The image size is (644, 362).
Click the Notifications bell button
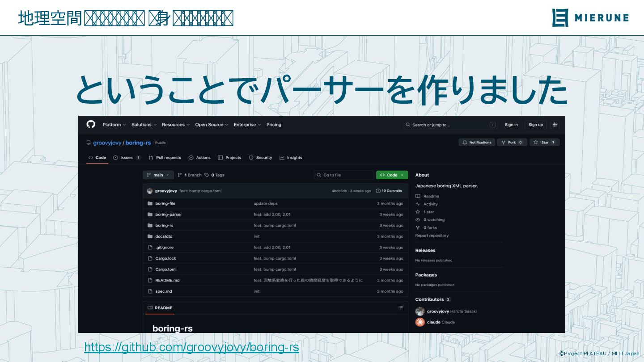[x=477, y=143]
